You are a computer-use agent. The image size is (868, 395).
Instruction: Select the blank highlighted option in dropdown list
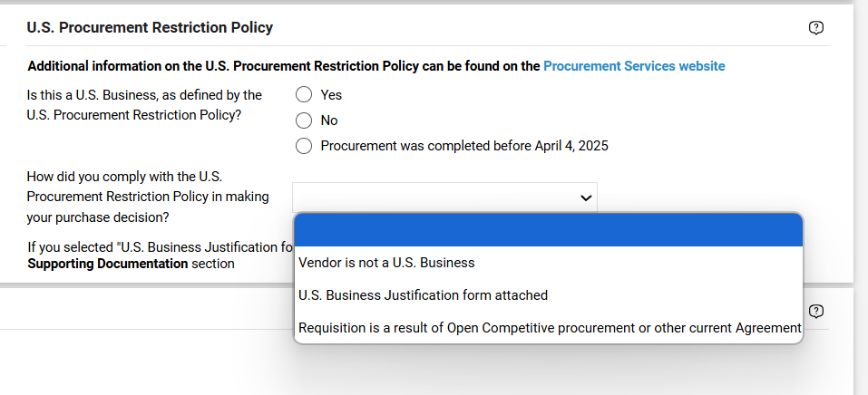[548, 231]
